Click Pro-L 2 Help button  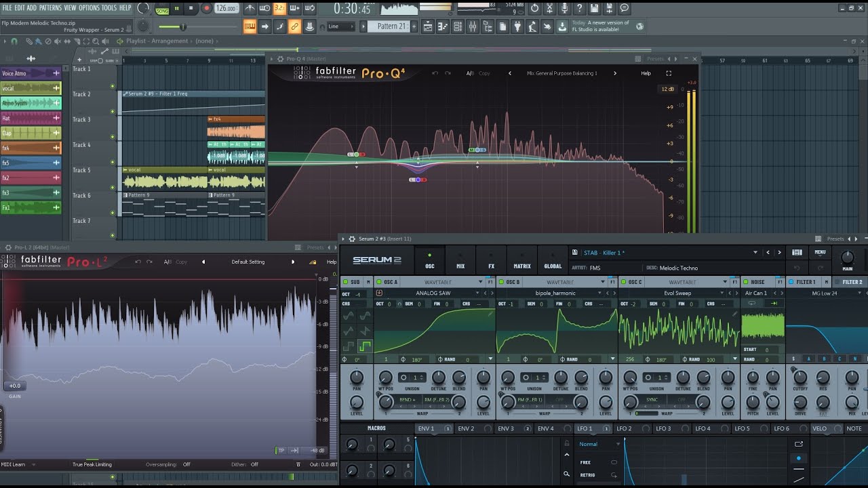tap(332, 262)
